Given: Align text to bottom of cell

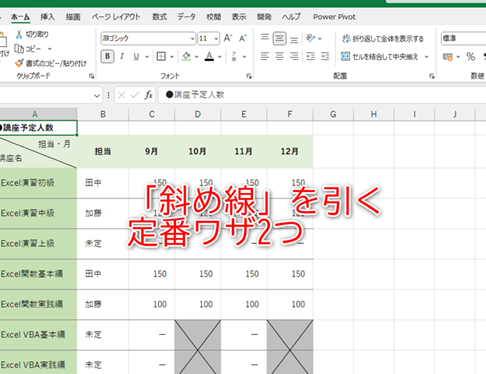Looking at the screenshot, I should 294,39.
